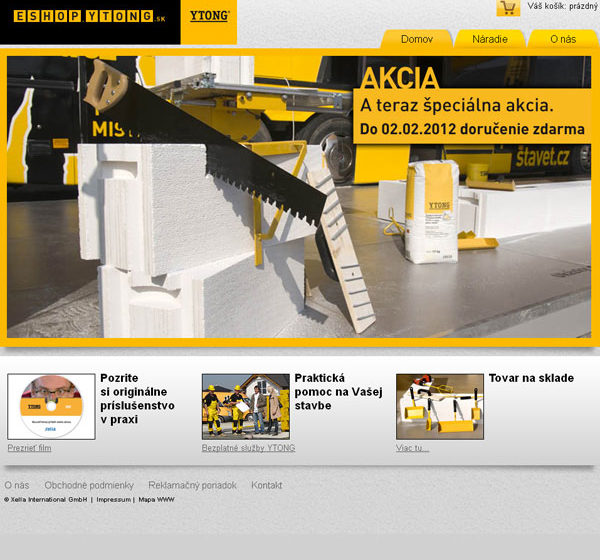600x560 pixels.
Task: Click the Pozriet film link
Action: point(29,448)
